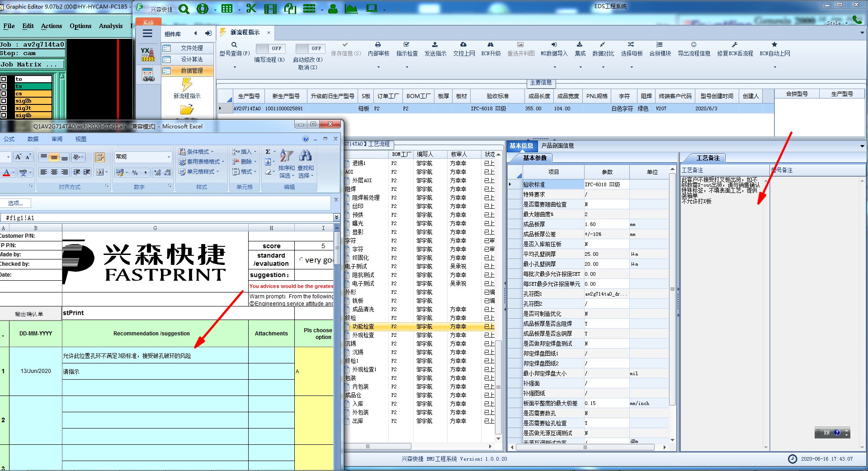Switch to 产品剖面信息 tab
Screen dimensions: 868x471
tap(557, 146)
